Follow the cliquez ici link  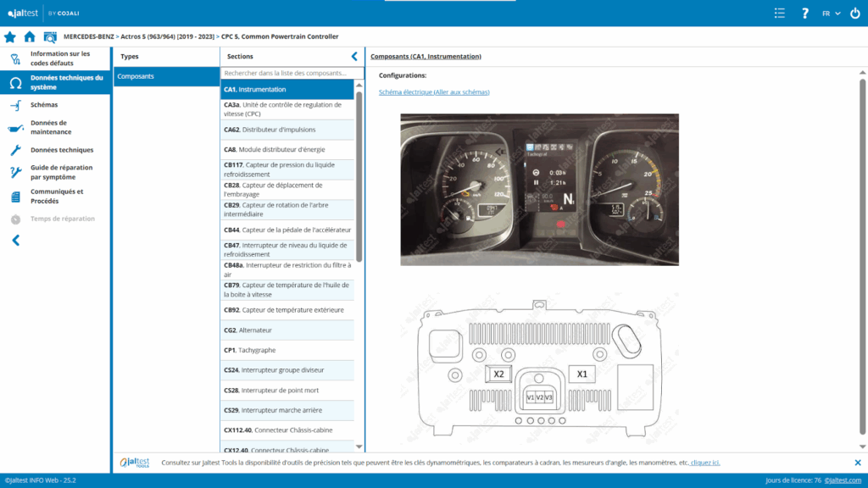point(704,463)
